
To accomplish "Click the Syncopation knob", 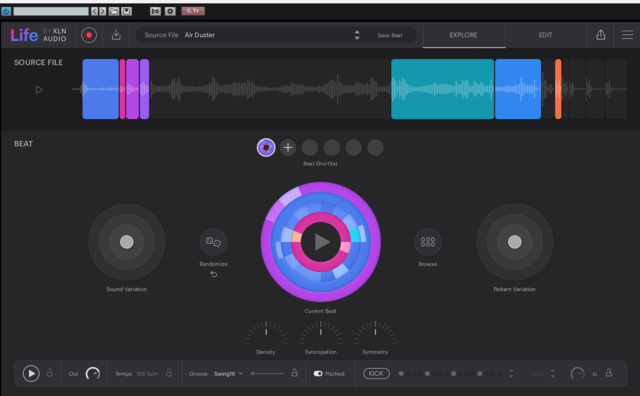I will click(x=321, y=332).
